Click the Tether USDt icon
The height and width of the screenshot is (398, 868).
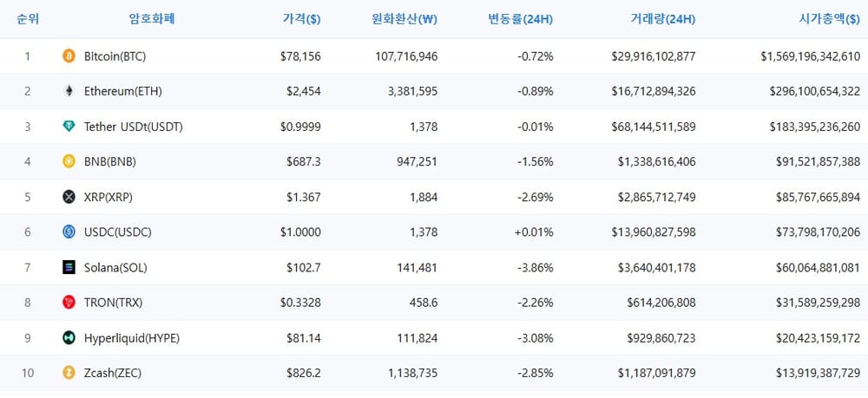69,127
